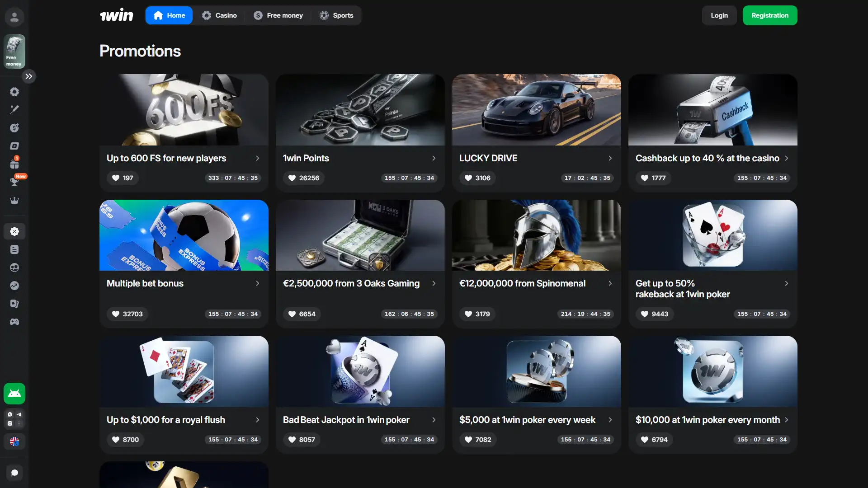Open the trophy icon marked New

click(14, 181)
